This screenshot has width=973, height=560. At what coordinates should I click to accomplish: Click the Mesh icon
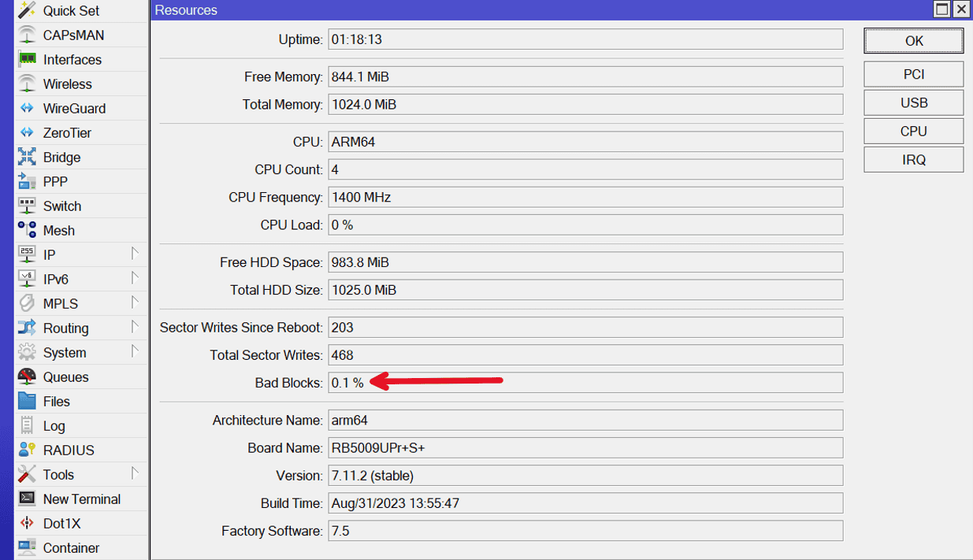pyautogui.click(x=27, y=231)
